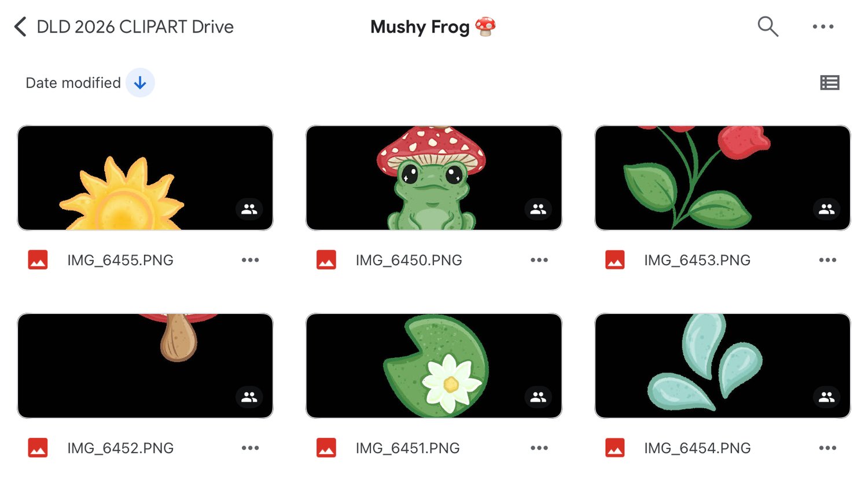Click the image file icon for IMG_6452.PNG
Image resolution: width=868 pixels, height=486 pixels.
[x=38, y=448]
